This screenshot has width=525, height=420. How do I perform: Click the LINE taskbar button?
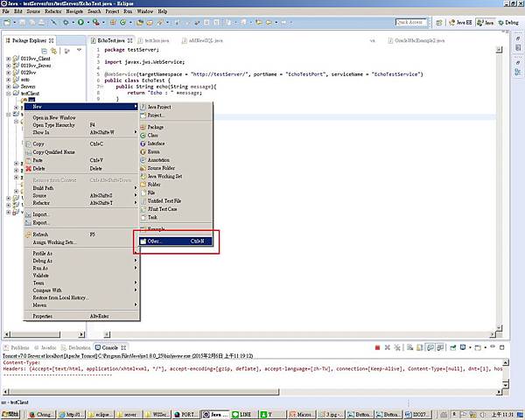[242, 415]
